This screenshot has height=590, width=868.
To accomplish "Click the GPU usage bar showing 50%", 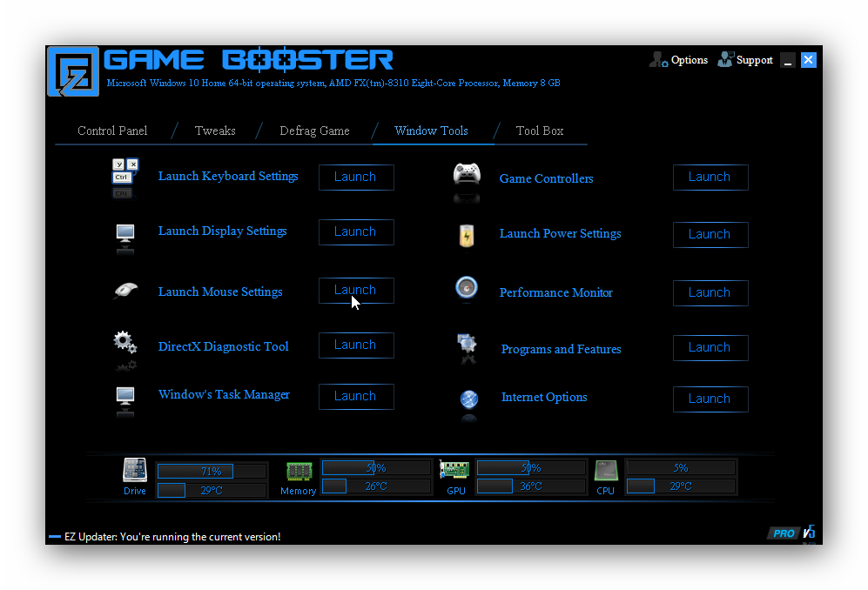I will (531, 467).
